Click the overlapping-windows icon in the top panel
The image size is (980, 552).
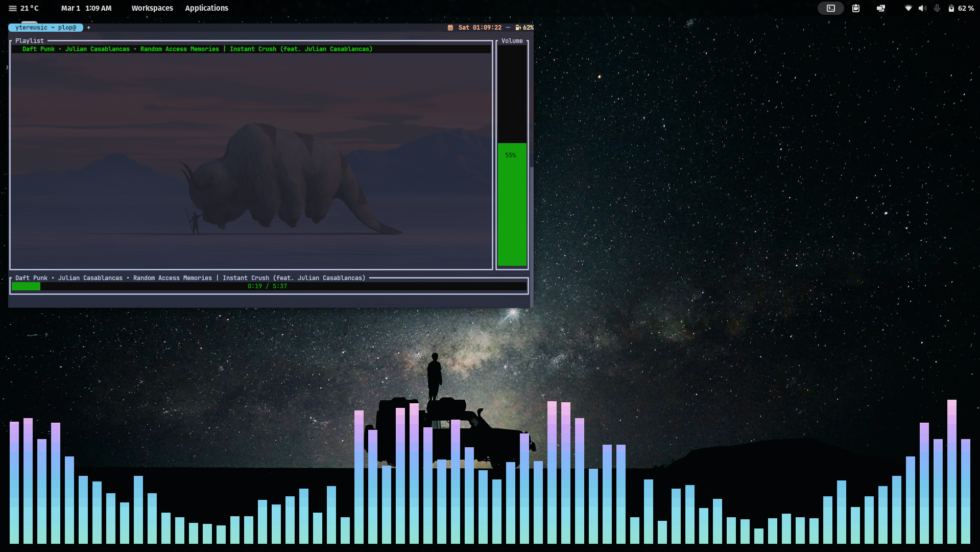(881, 8)
